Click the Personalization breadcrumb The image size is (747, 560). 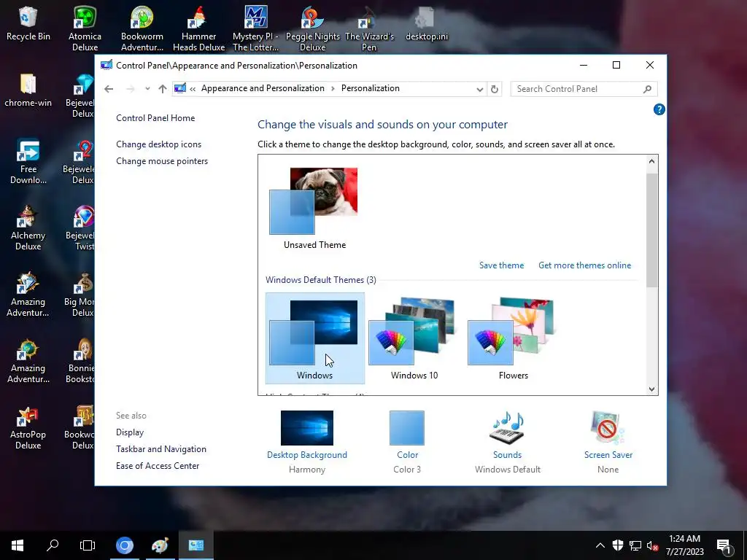370,88
